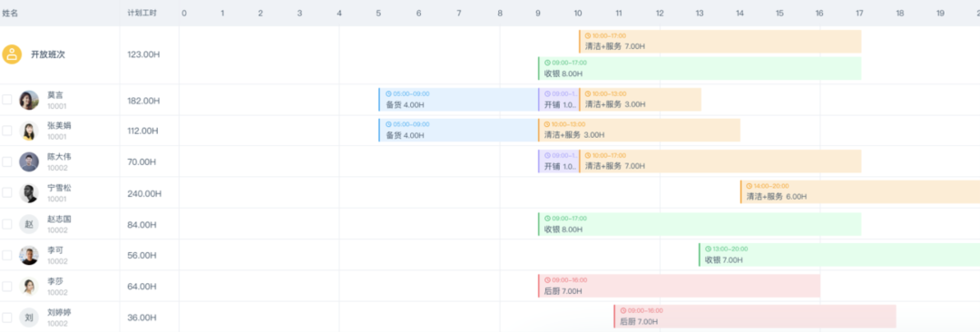Screen dimensions: 980x332
Task: Click the employee name 张美娟
Action: (x=59, y=126)
